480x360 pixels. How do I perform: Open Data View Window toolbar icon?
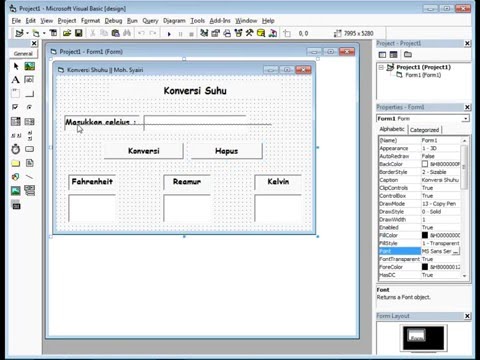[261, 33]
